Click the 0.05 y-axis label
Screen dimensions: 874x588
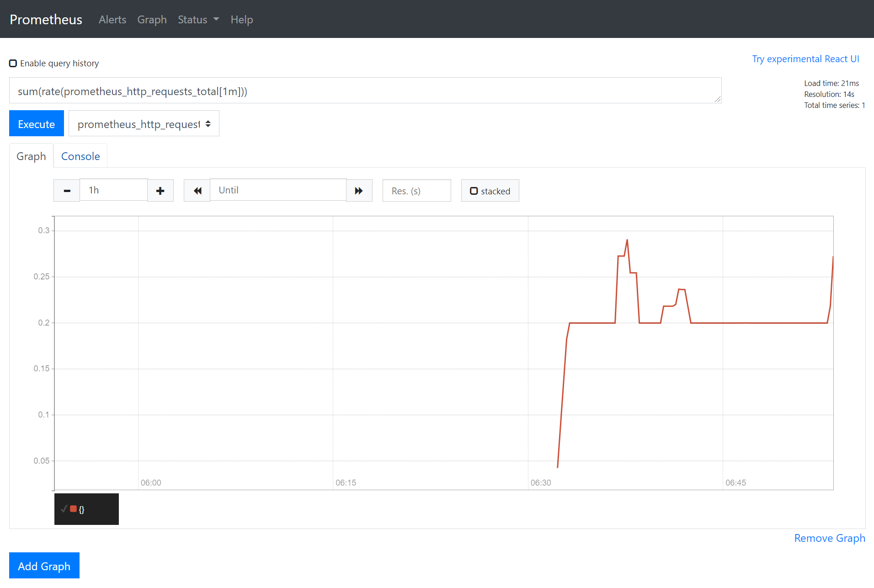coord(42,461)
